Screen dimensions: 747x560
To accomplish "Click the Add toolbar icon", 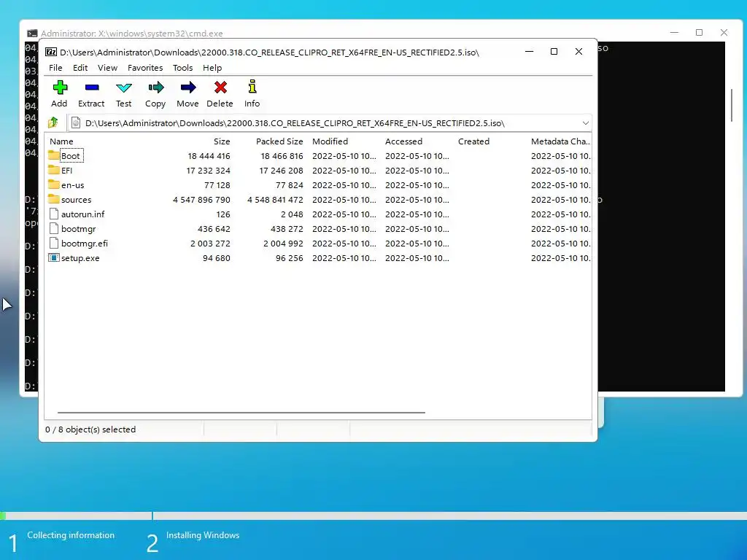I will pos(60,87).
